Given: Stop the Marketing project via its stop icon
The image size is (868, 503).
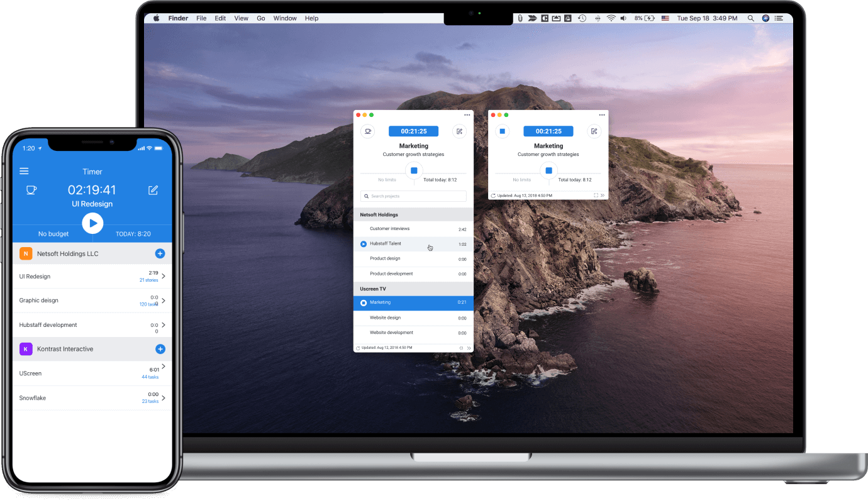Looking at the screenshot, I should 364,303.
